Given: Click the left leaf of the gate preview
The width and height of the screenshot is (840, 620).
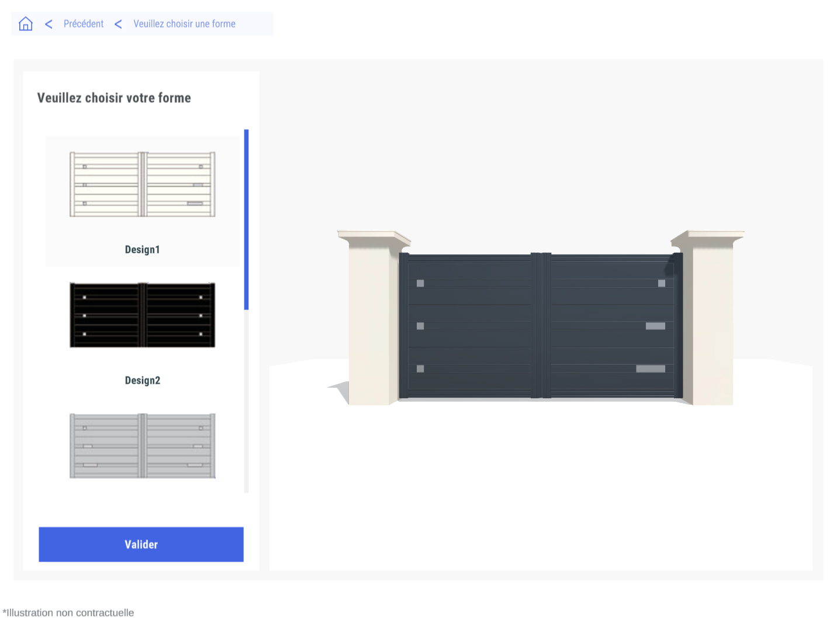Looking at the screenshot, I should click(471, 326).
